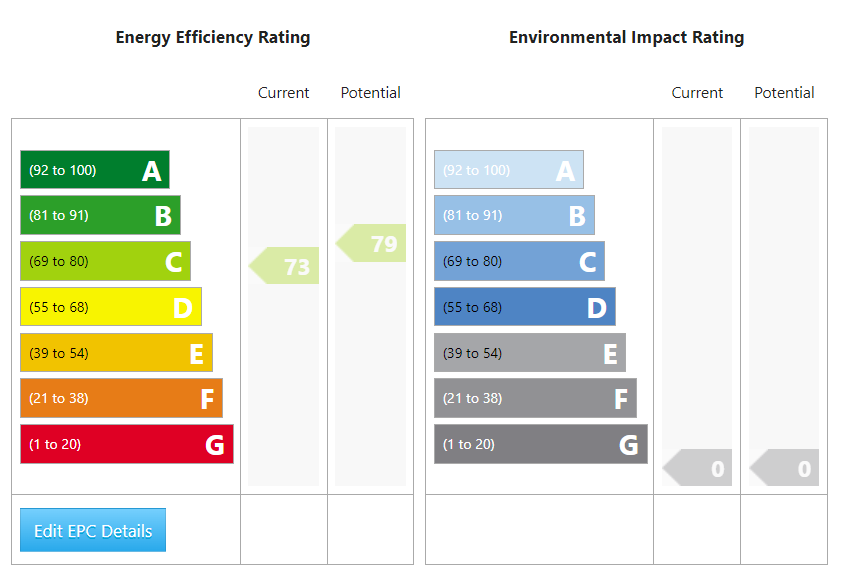
Task: Click the current energy rating 73 arrow
Action: (285, 266)
